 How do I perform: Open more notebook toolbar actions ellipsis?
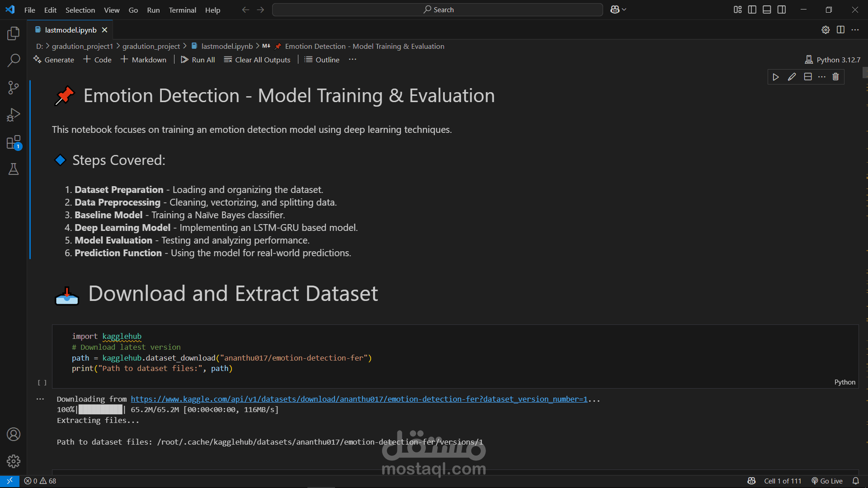353,60
